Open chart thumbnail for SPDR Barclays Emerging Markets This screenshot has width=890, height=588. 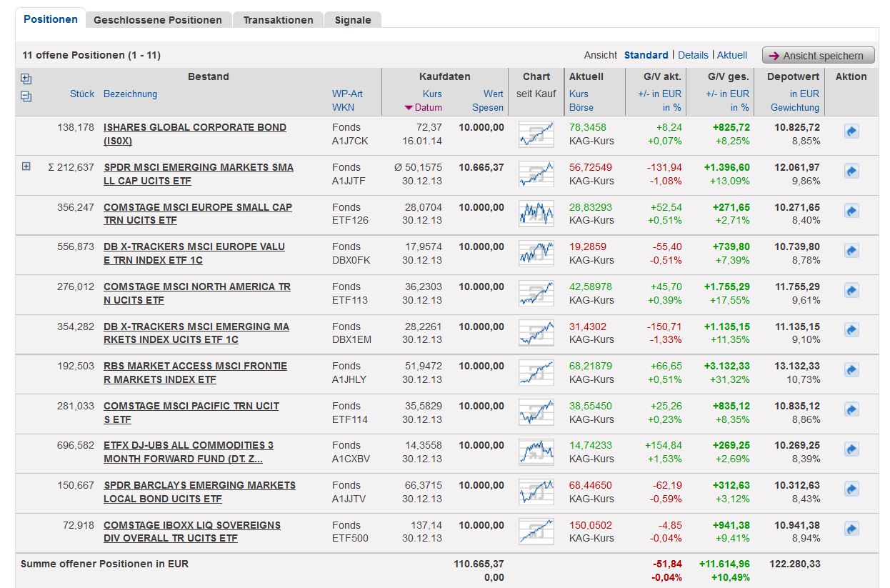tap(536, 492)
